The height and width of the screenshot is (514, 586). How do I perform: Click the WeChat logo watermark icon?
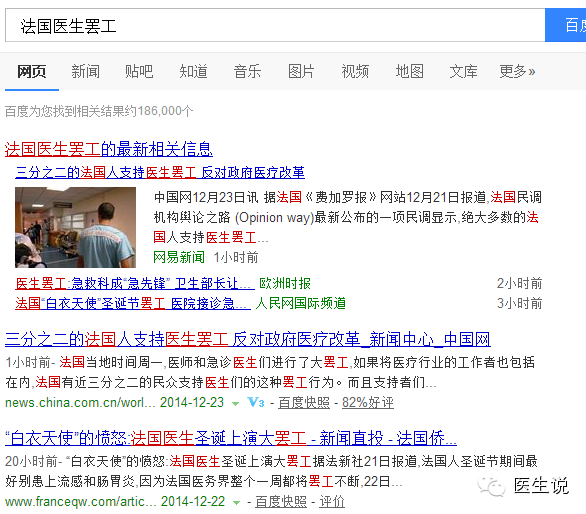coord(491,487)
